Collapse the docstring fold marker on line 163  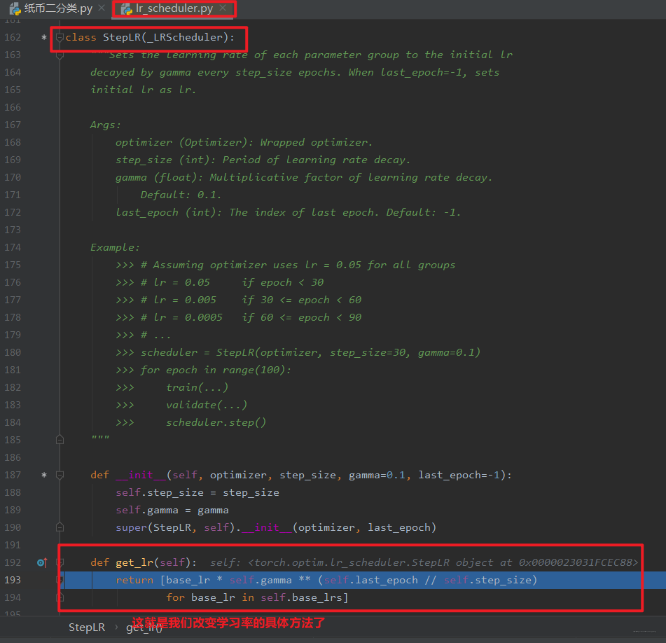click(x=60, y=55)
